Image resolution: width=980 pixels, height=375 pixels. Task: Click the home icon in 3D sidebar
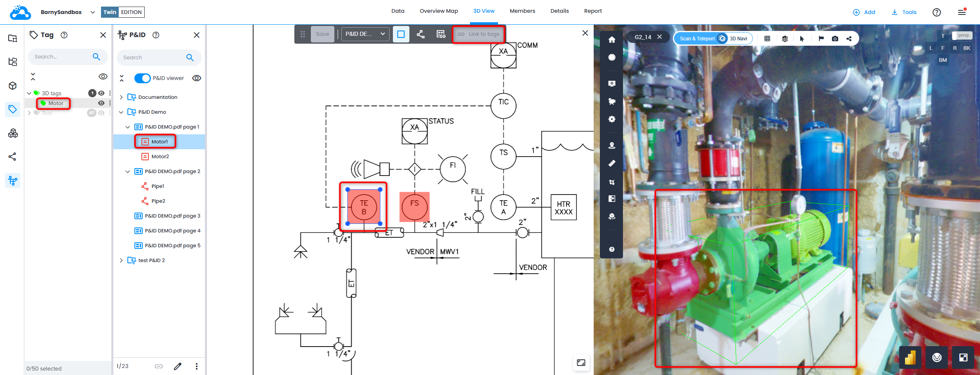612,40
